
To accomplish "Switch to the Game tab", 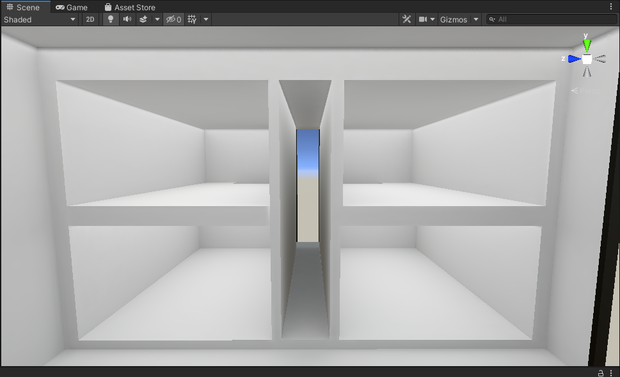I will 72,7.
